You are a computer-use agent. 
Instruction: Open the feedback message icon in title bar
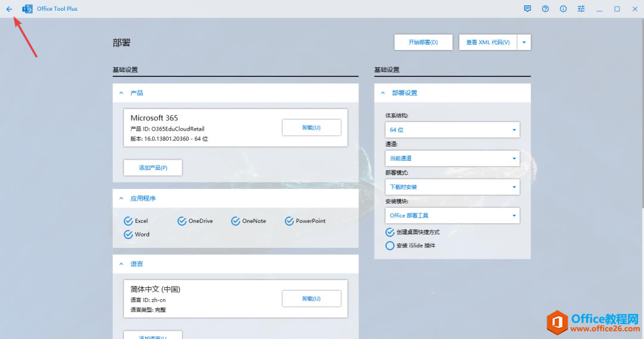click(527, 8)
